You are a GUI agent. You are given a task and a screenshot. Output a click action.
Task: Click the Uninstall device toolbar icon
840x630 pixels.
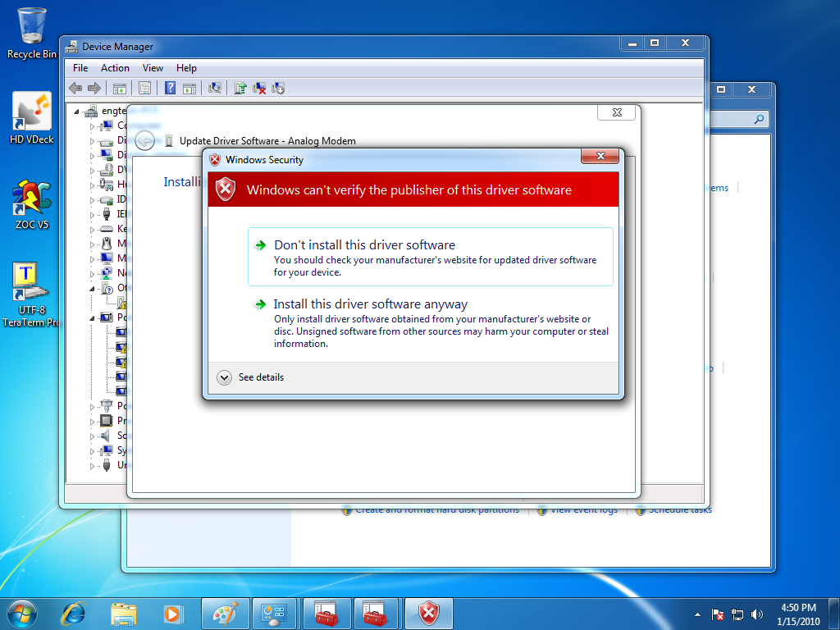tap(259, 89)
